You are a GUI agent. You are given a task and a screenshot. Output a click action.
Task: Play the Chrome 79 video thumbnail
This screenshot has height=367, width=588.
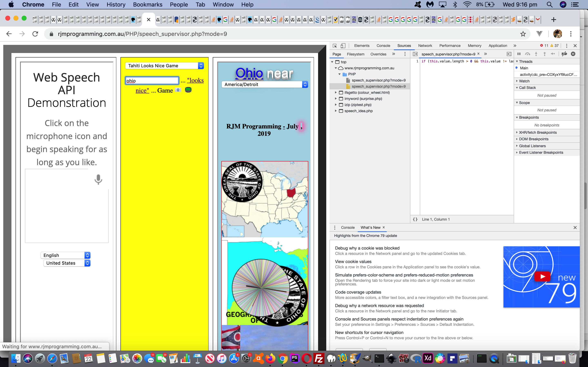tap(542, 276)
